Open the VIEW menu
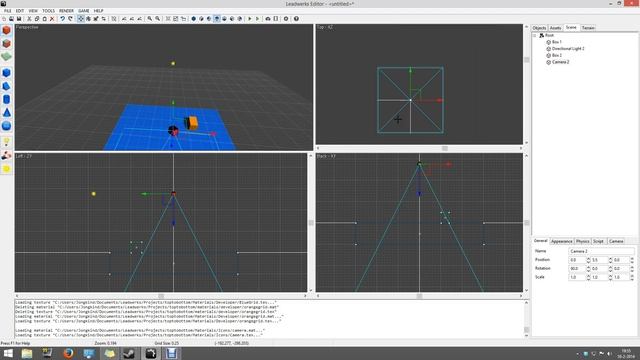The height and width of the screenshot is (360, 640). pyautogui.click(x=33, y=11)
